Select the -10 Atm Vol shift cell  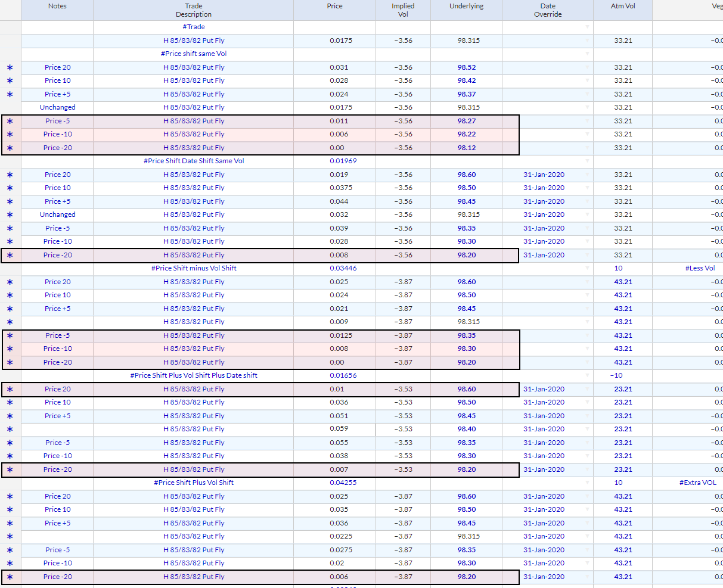[x=623, y=376]
